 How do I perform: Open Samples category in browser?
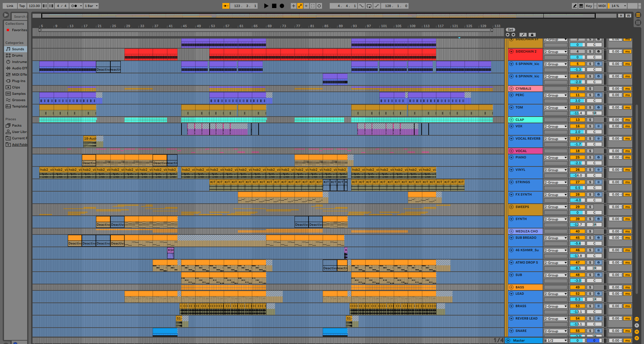[x=16, y=93]
